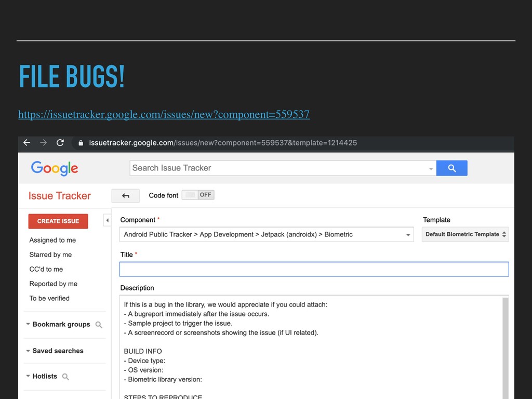The height and width of the screenshot is (399, 532).
Task: Click the '- OS version:' line
Action: click(x=143, y=370)
